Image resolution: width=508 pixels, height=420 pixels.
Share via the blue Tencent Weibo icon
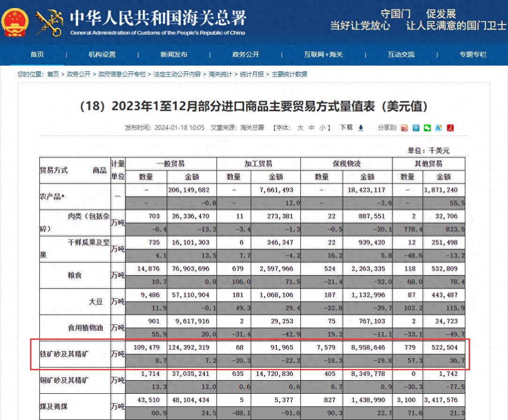(416, 128)
